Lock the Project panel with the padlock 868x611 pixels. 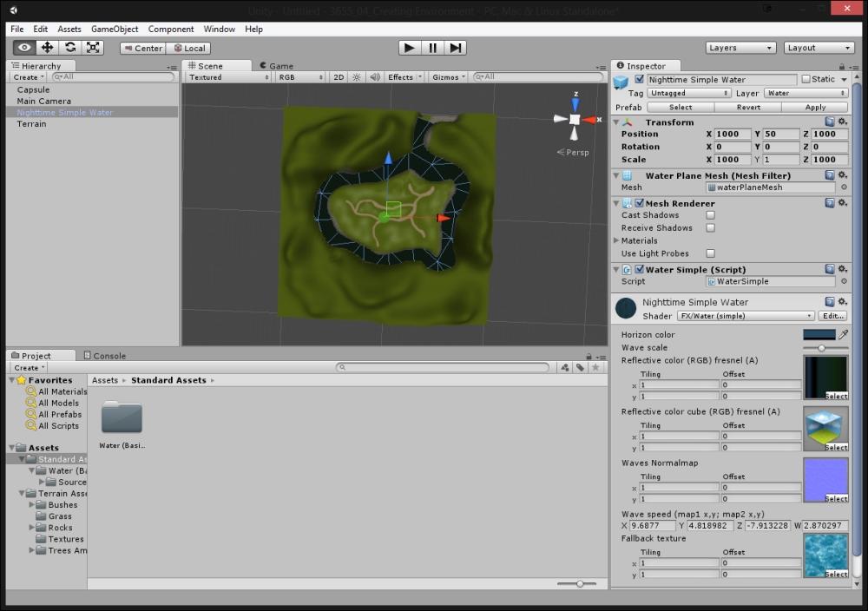pos(589,357)
